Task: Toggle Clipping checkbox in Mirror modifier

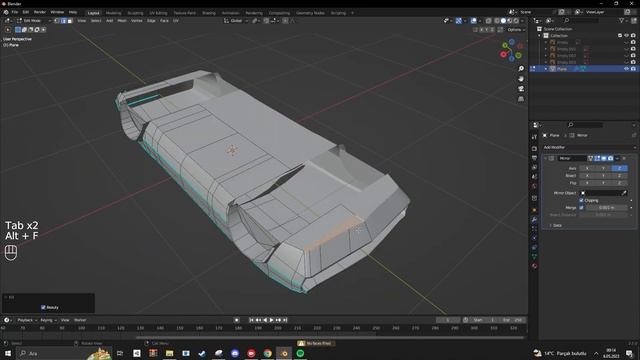Action: tap(581, 200)
